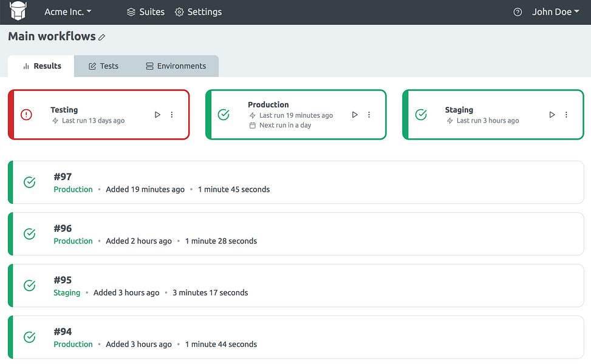This screenshot has width=591, height=364.
Task: Click the Added 2 hours ago text
Action: pyautogui.click(x=138, y=241)
